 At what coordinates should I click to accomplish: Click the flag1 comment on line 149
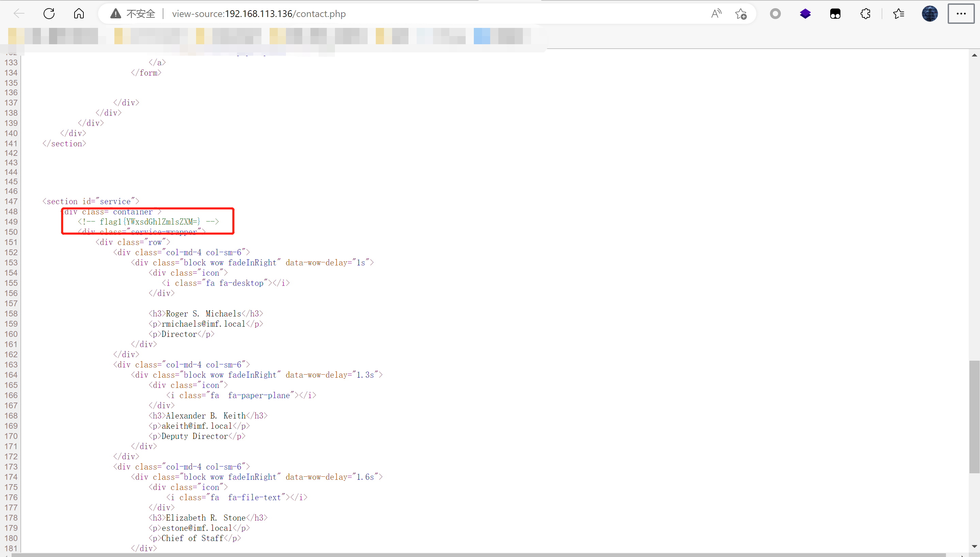(x=148, y=222)
